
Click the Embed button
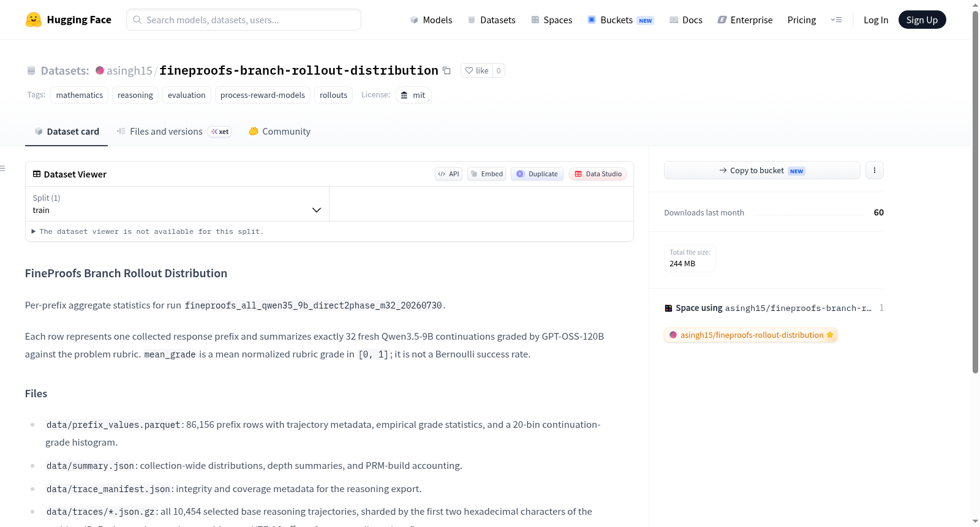point(487,174)
